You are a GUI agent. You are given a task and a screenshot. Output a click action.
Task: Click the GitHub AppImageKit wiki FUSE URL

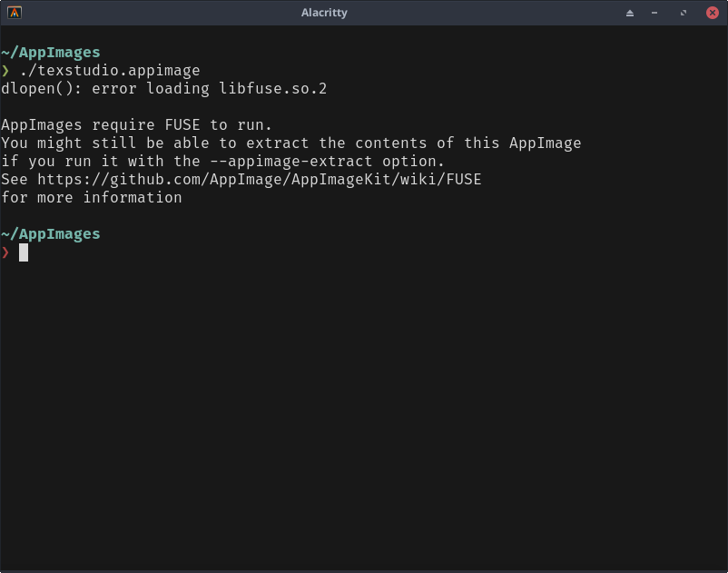pyautogui.click(x=260, y=179)
